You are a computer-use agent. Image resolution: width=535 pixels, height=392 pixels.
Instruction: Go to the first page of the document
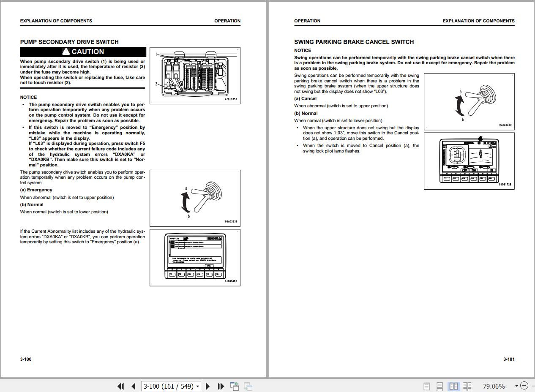point(120,386)
